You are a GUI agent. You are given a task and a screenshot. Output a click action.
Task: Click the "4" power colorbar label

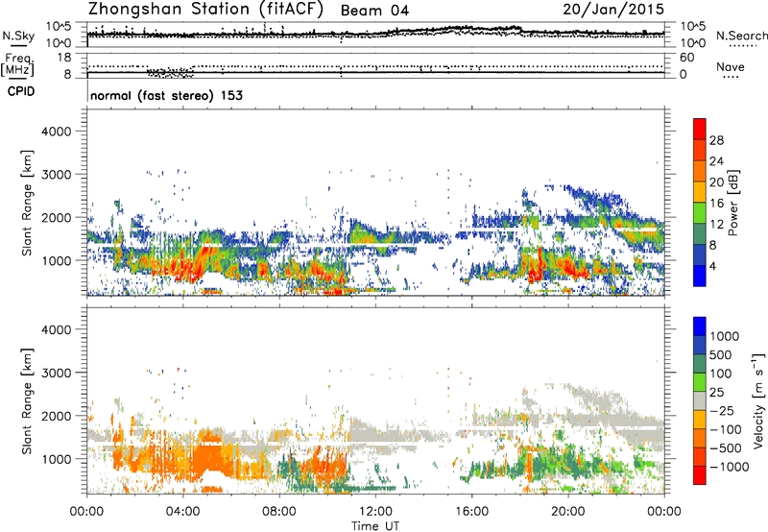click(712, 266)
